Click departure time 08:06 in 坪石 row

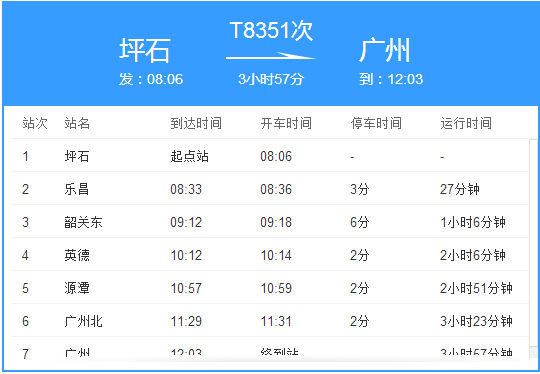coord(276,156)
